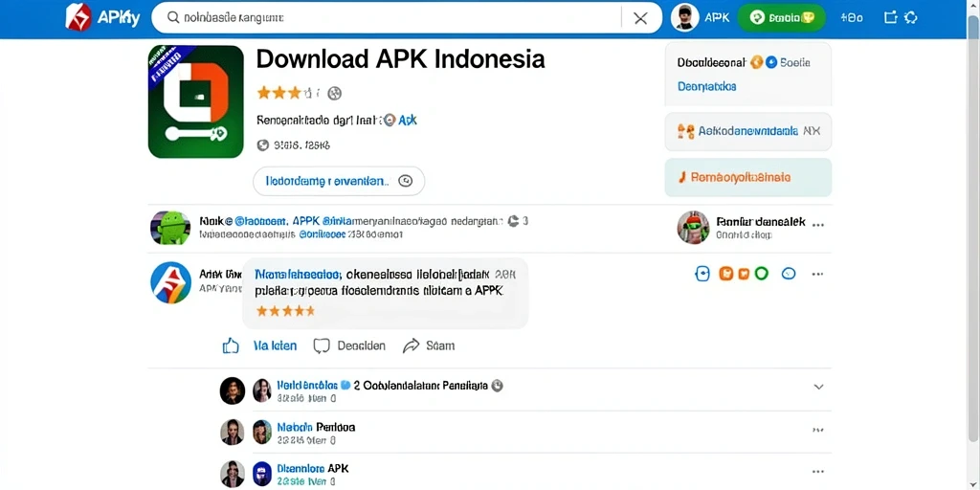Click the speech bubble comment action

[x=322, y=345]
